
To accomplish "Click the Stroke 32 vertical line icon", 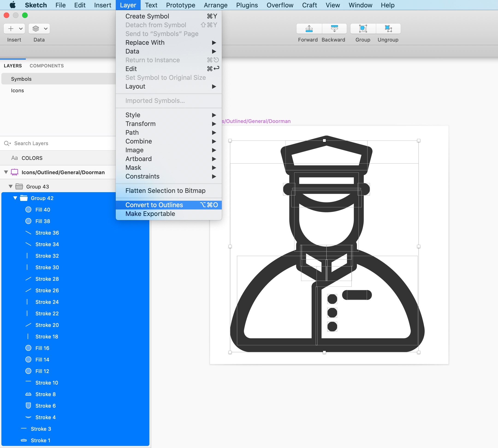I will point(27,256).
